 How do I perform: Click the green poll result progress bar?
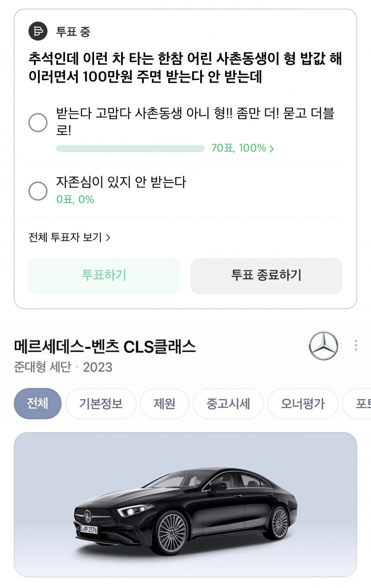[x=130, y=149]
